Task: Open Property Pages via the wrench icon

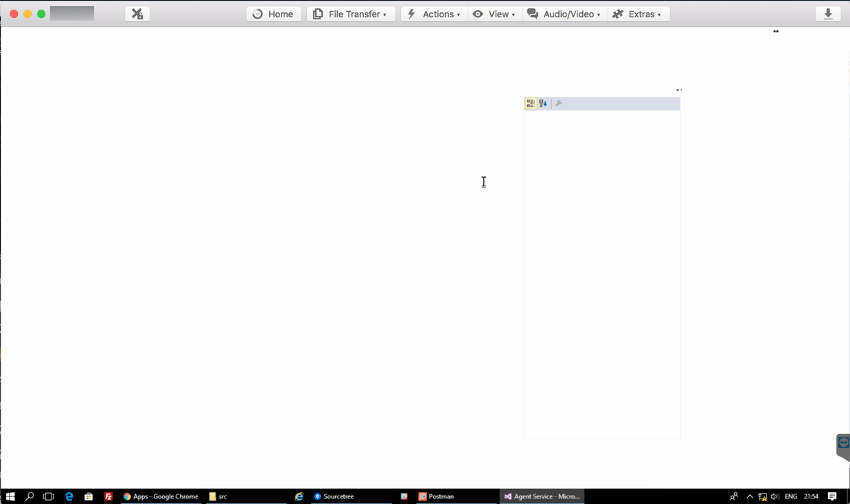Action: [x=558, y=104]
